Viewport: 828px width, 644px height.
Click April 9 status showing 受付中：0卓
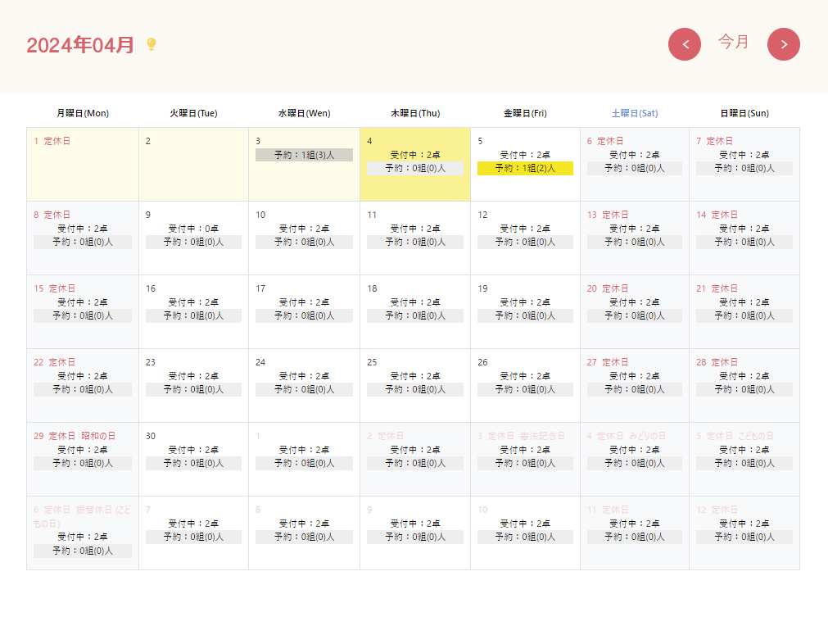click(193, 229)
